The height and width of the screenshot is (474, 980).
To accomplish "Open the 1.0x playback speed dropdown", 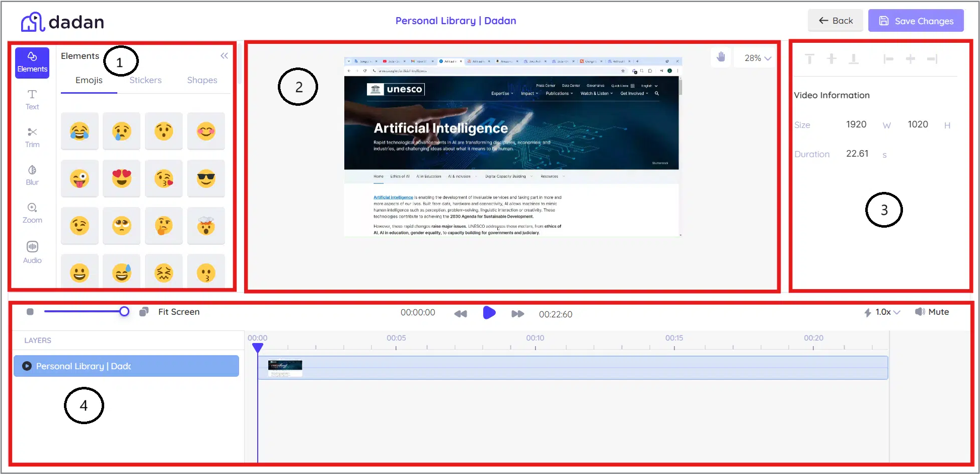I will (881, 312).
